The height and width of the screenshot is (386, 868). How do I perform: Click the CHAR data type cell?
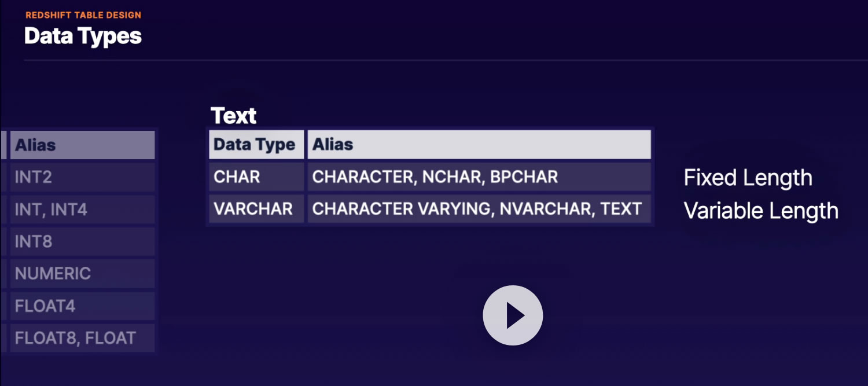pyautogui.click(x=255, y=177)
